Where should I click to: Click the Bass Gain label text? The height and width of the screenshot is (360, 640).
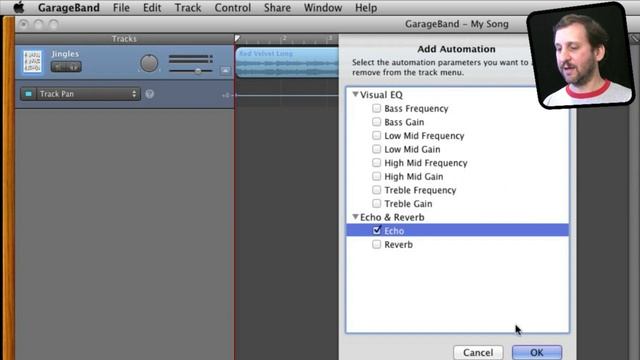coord(404,122)
